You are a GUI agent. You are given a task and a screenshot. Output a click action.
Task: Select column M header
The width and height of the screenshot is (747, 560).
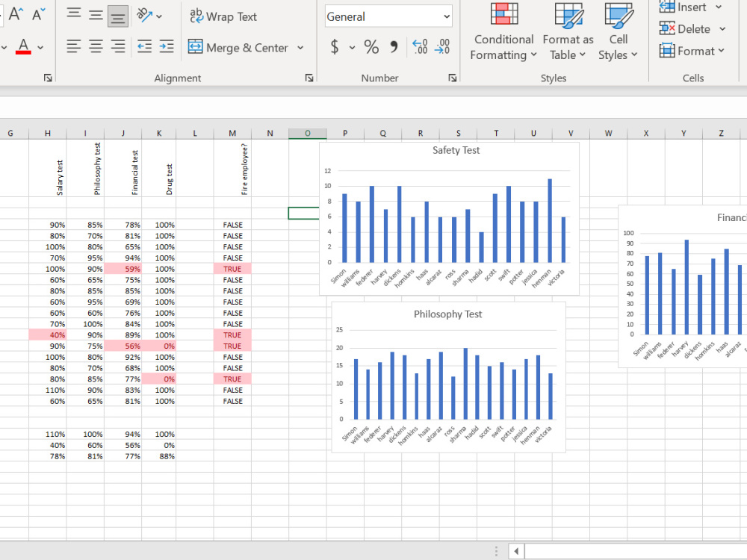tap(232, 134)
